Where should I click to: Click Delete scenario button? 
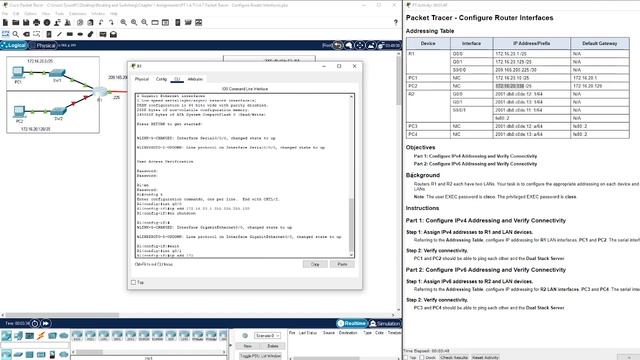click(x=272, y=346)
